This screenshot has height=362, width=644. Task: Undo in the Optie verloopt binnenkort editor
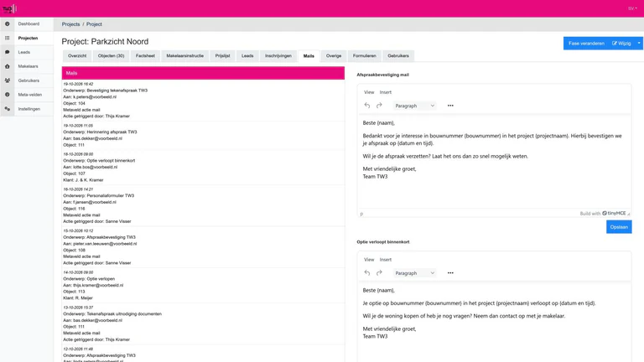tap(366, 273)
